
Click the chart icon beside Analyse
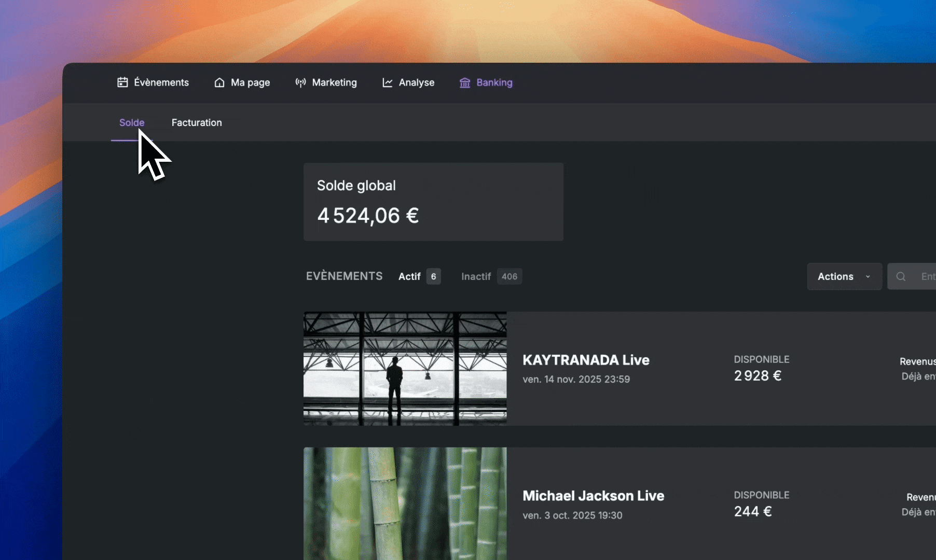pyautogui.click(x=388, y=82)
